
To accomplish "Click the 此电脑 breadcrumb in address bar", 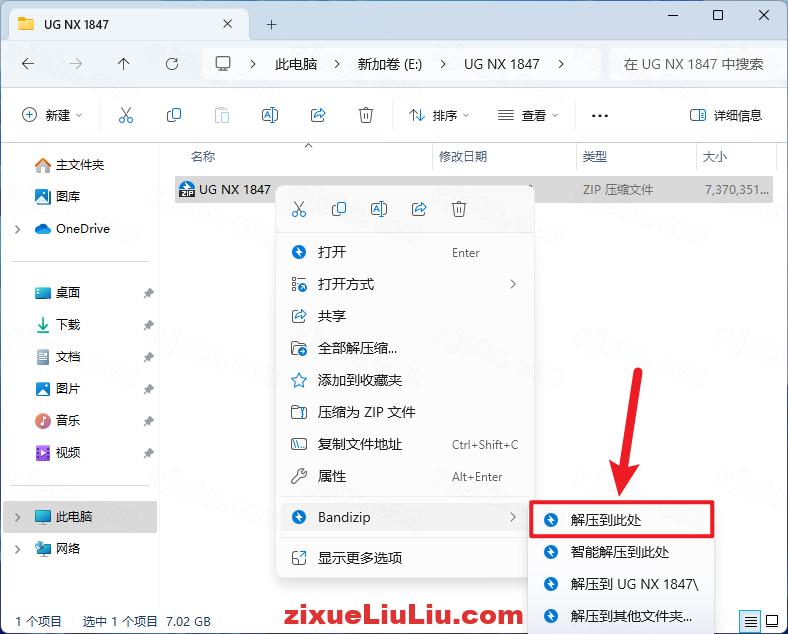I will pos(296,64).
